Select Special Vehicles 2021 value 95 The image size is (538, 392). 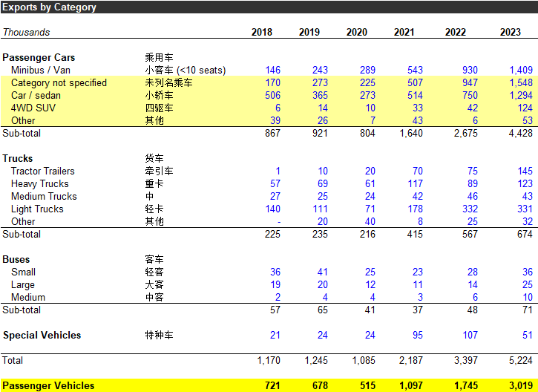418,336
